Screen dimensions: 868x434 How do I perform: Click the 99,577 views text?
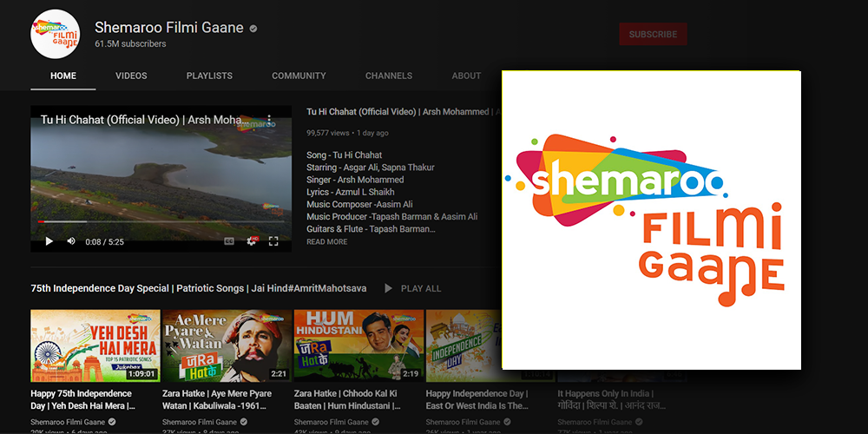click(328, 133)
